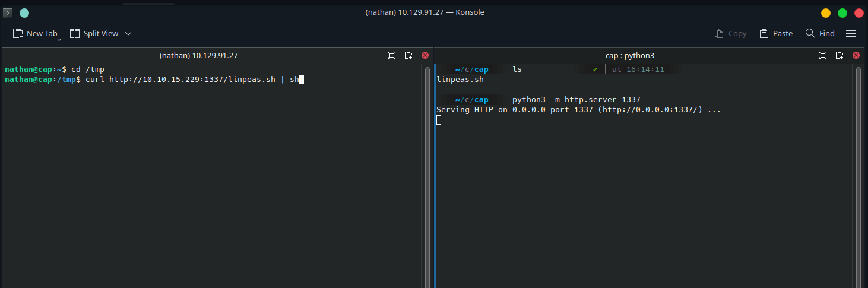
Task: Maximize the cap : python3 pane
Action: pyautogui.click(x=823, y=55)
